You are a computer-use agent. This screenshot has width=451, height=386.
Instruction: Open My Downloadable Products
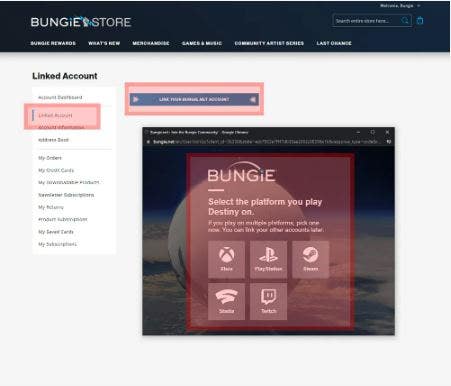[x=69, y=183]
